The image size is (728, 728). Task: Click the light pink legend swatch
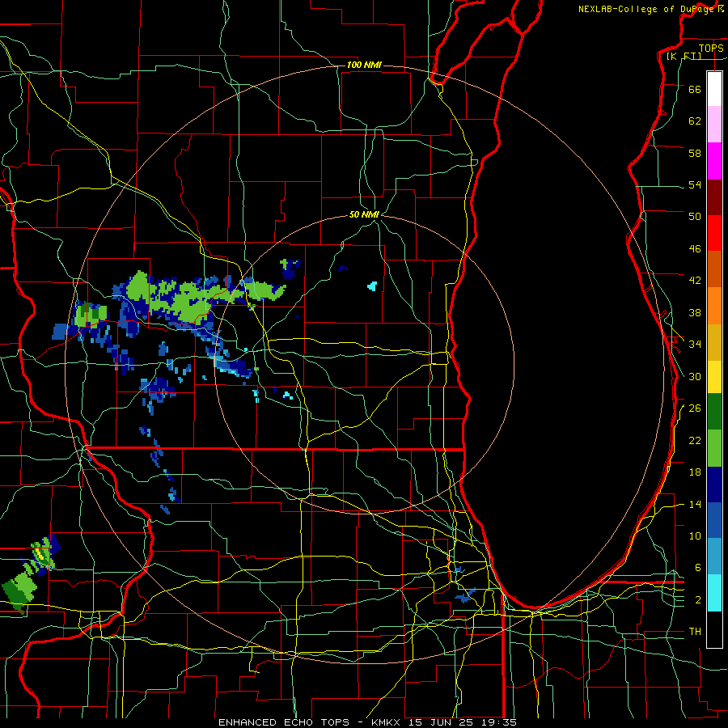click(x=714, y=125)
